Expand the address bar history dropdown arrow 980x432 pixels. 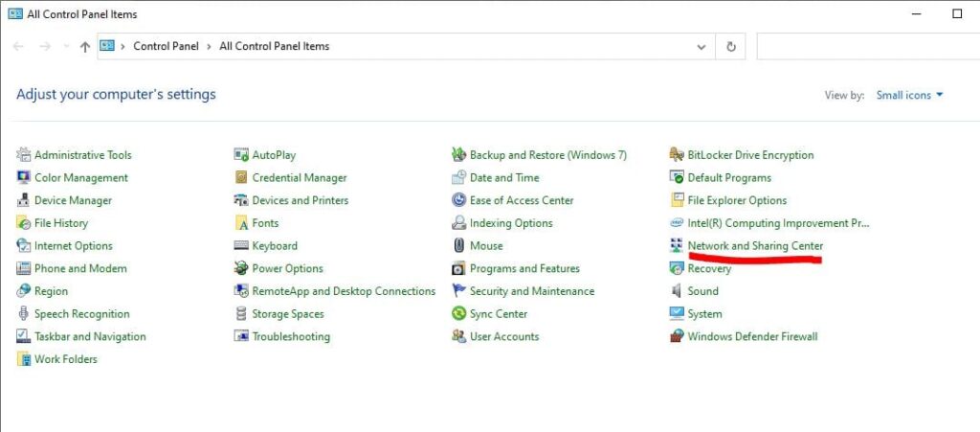[x=702, y=47]
